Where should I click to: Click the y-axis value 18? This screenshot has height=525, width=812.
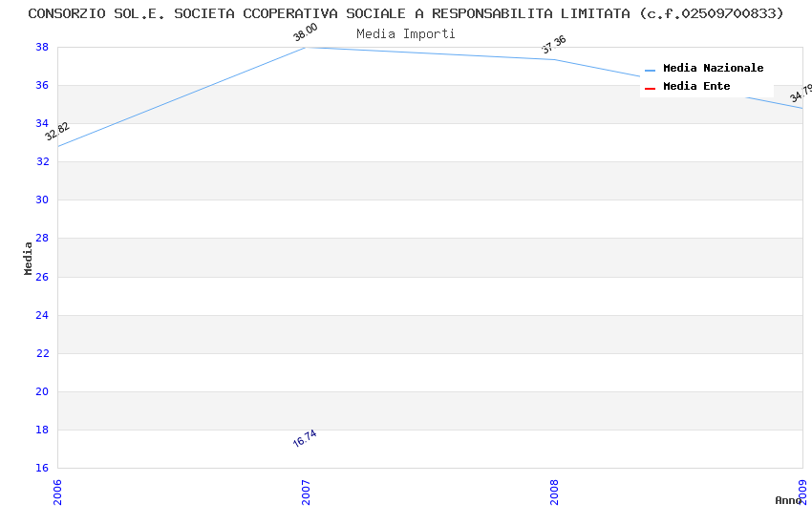click(x=42, y=430)
